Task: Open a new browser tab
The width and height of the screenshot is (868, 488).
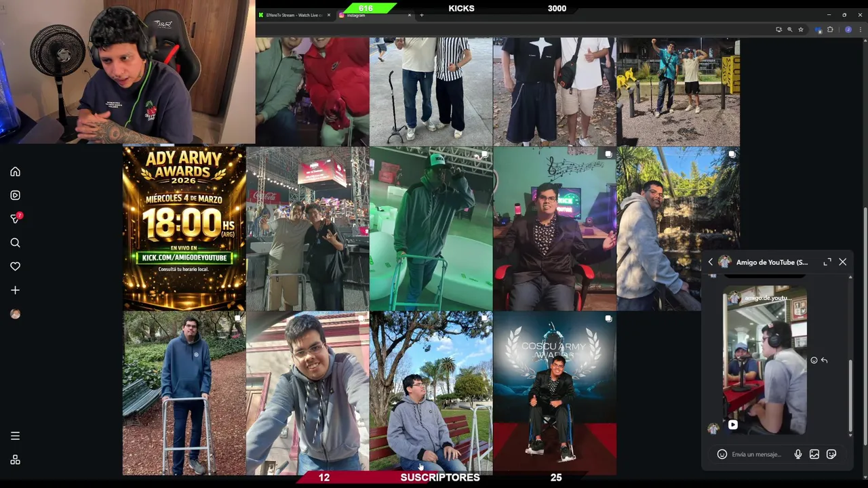Action: 421,15
